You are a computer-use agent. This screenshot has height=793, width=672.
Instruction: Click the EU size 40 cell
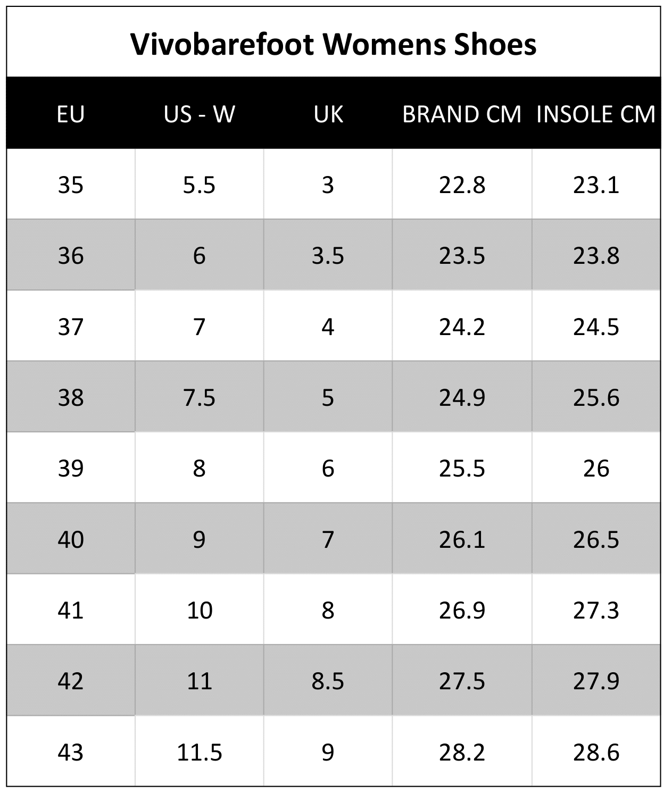71,539
